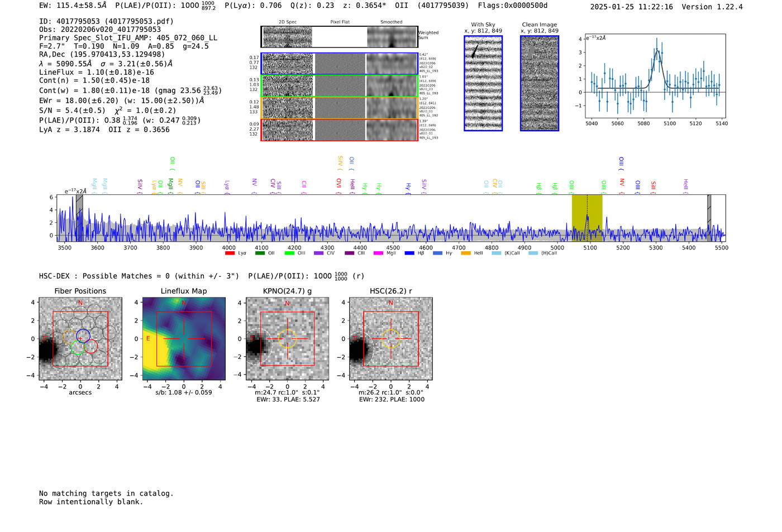Click the green fiber circle in Fiber Positions
Screen dimensions: 782x532
tap(78, 348)
